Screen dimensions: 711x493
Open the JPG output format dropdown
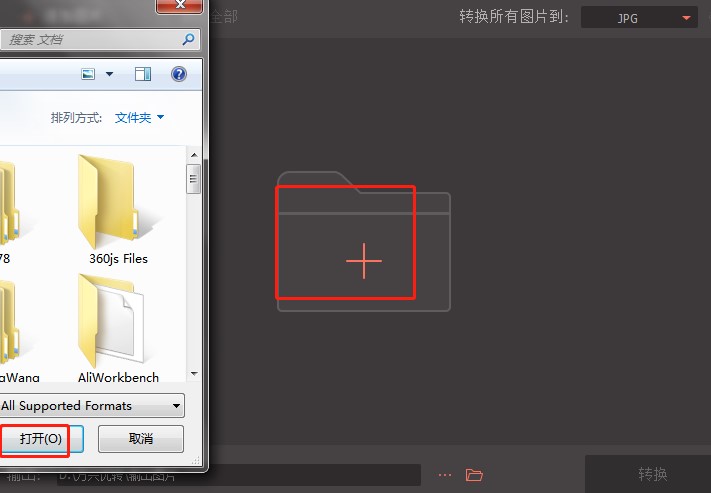coord(639,18)
